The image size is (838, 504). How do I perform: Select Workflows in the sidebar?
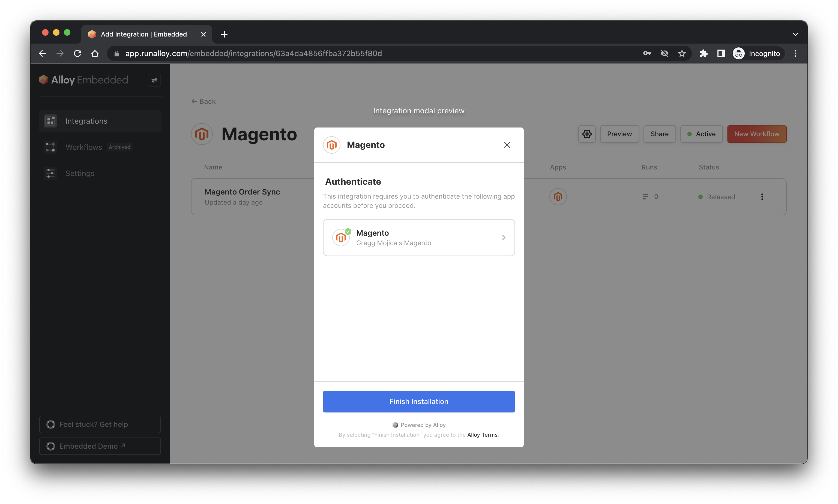click(x=84, y=147)
